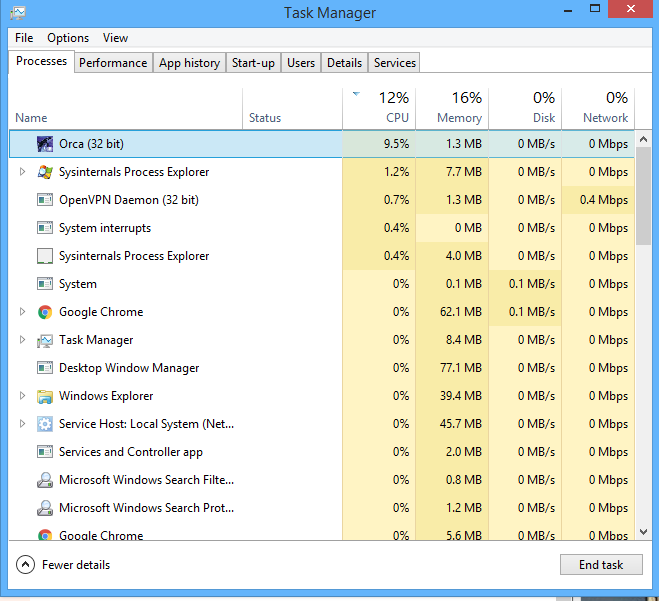Screen dimensions: 659x601
Task: Sort by the Status column header
Action: coord(293,109)
